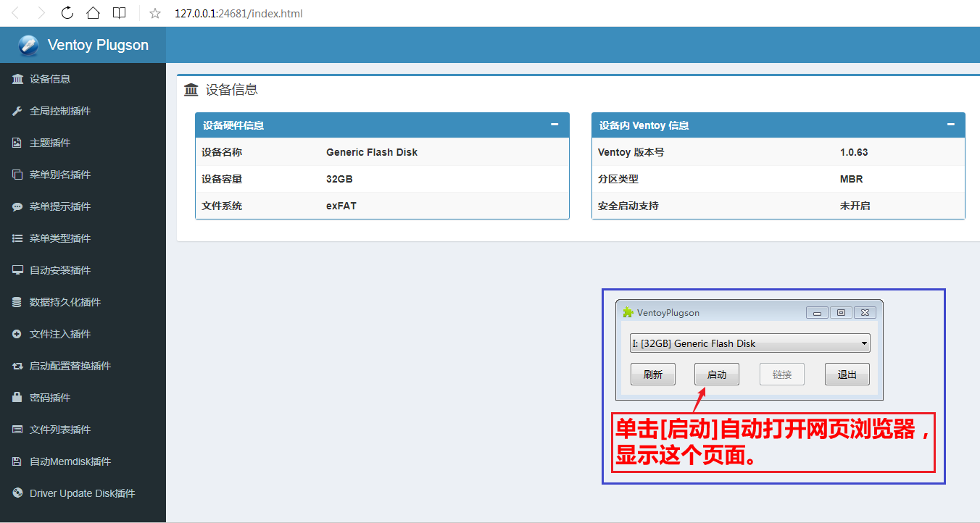Click the browser address bar URL
980x523 pixels.
[238, 13]
